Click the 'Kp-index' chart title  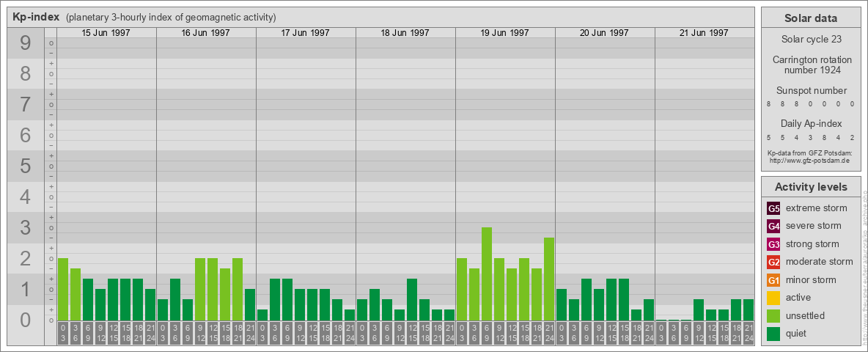coord(36,17)
